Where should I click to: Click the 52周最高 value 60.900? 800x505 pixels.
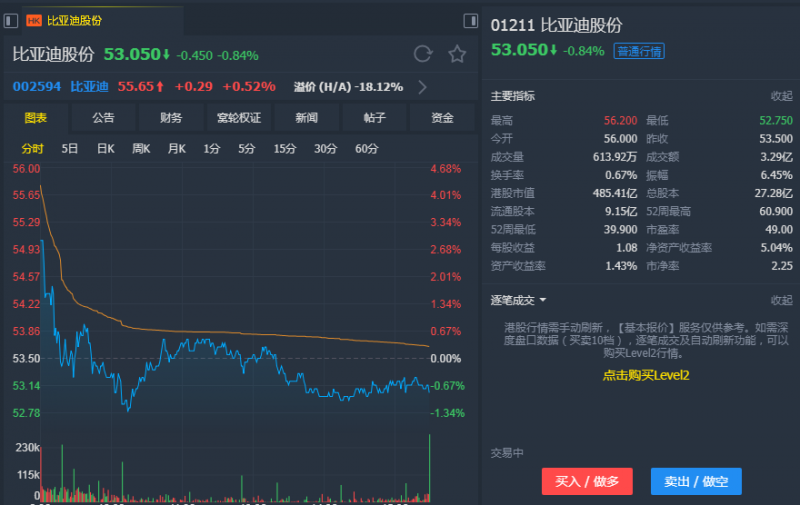click(776, 211)
